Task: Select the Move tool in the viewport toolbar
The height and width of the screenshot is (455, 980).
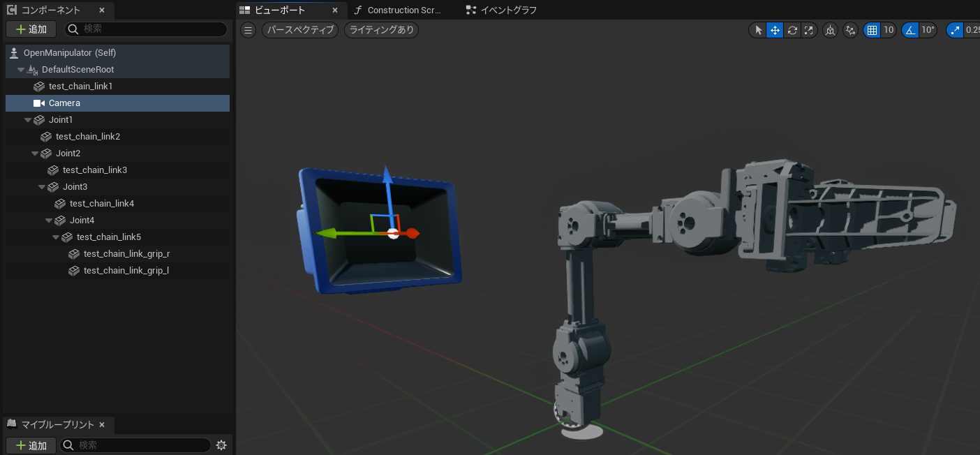Action: click(x=775, y=30)
